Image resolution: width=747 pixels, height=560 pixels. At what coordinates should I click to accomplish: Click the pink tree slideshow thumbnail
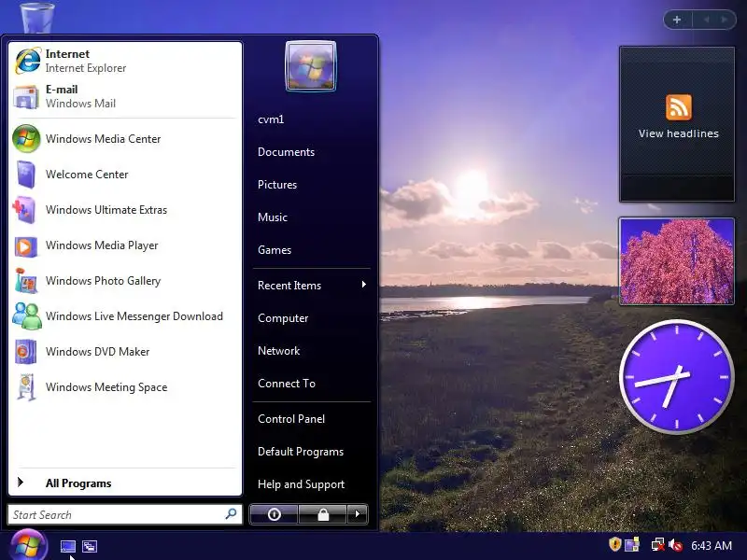tap(677, 261)
